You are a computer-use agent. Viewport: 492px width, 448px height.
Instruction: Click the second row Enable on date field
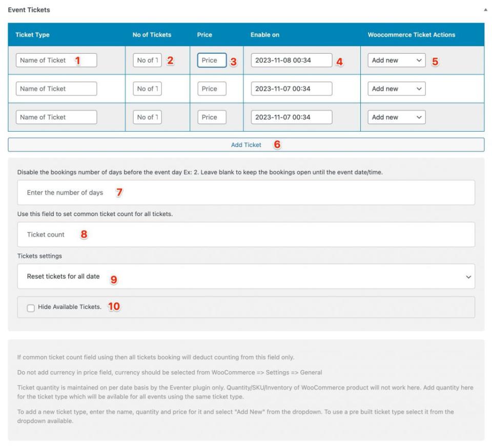point(291,89)
